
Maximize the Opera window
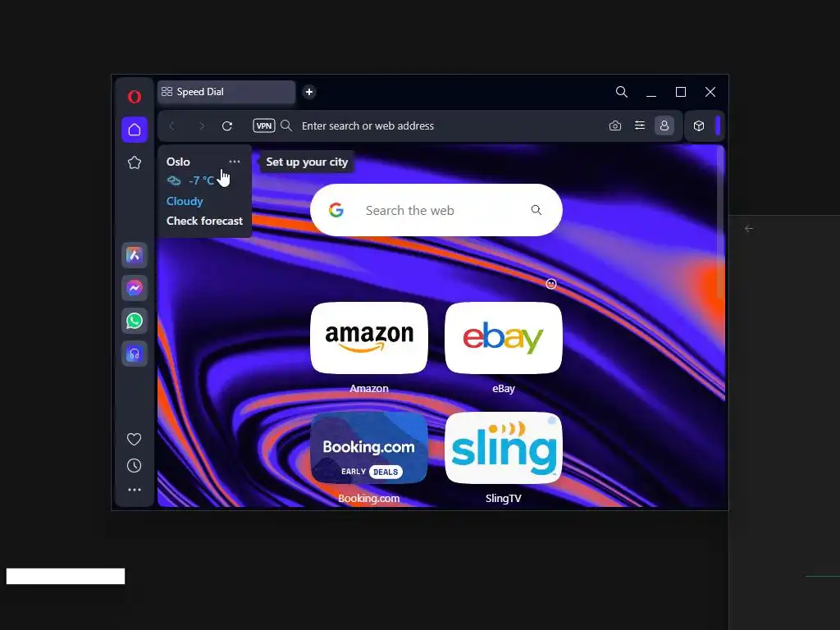click(681, 92)
